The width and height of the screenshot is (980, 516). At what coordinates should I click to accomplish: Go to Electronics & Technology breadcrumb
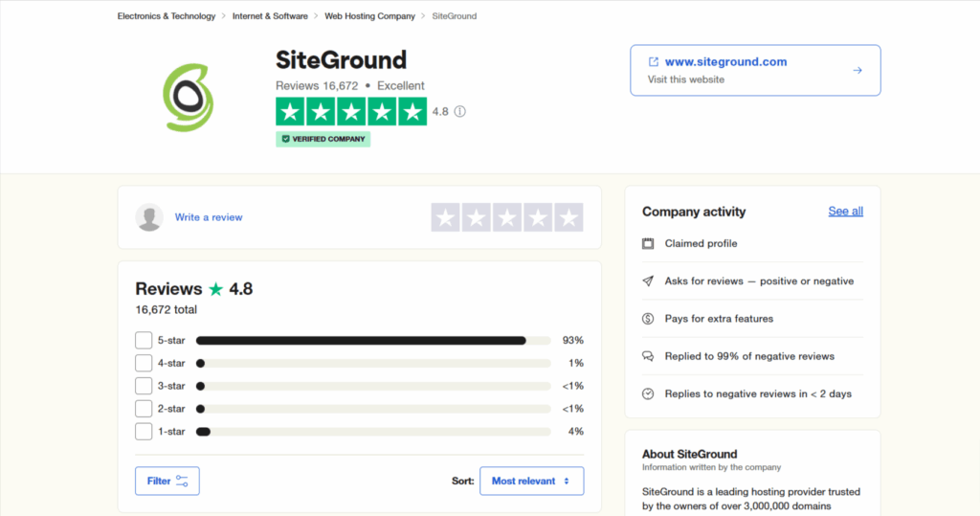point(167,16)
